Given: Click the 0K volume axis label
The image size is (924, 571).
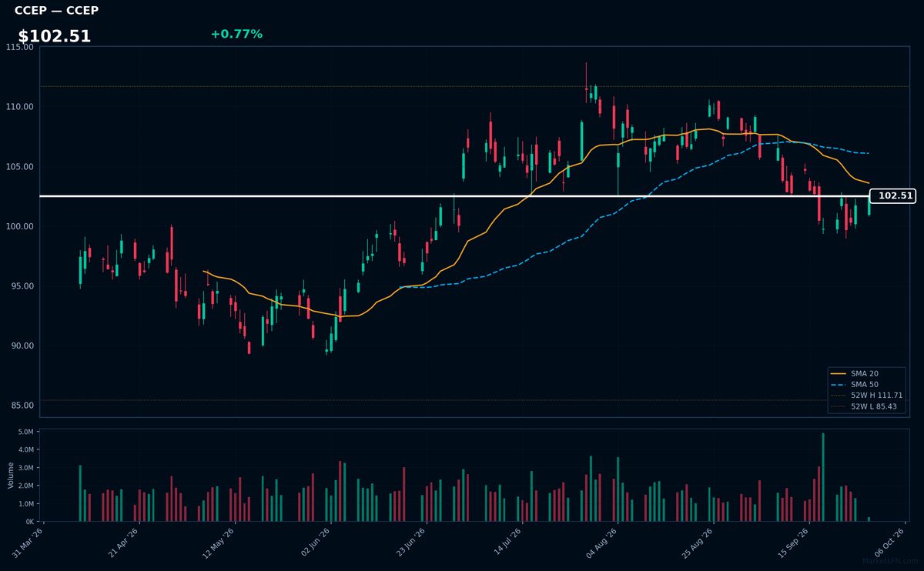Looking at the screenshot, I should click(29, 522).
